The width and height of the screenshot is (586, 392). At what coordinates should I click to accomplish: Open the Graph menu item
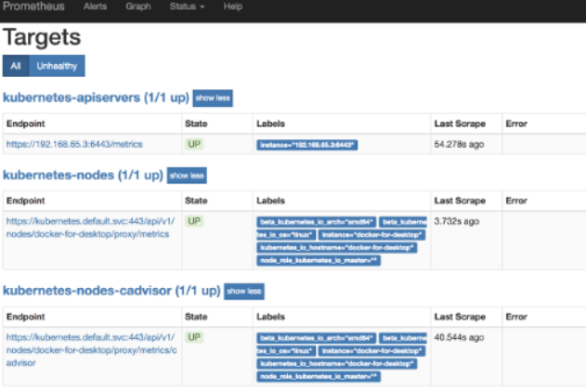point(138,7)
